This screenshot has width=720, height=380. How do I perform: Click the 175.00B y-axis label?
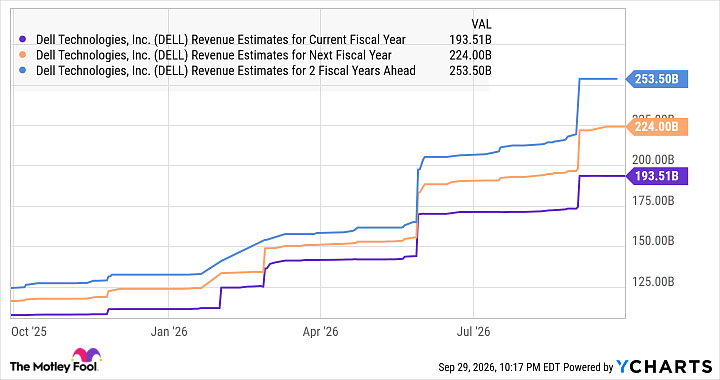(x=653, y=201)
